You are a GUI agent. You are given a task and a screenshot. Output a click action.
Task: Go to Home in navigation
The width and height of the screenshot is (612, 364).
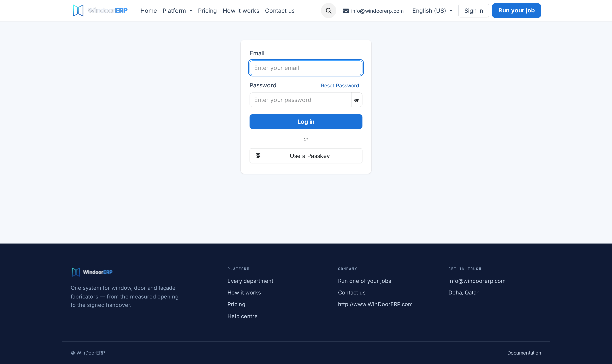click(x=148, y=11)
